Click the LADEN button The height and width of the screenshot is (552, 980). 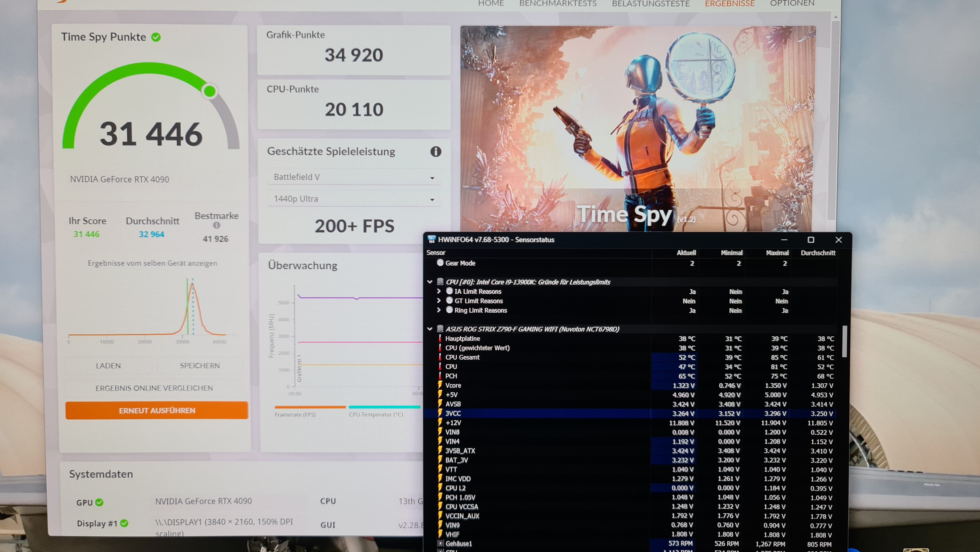point(109,365)
